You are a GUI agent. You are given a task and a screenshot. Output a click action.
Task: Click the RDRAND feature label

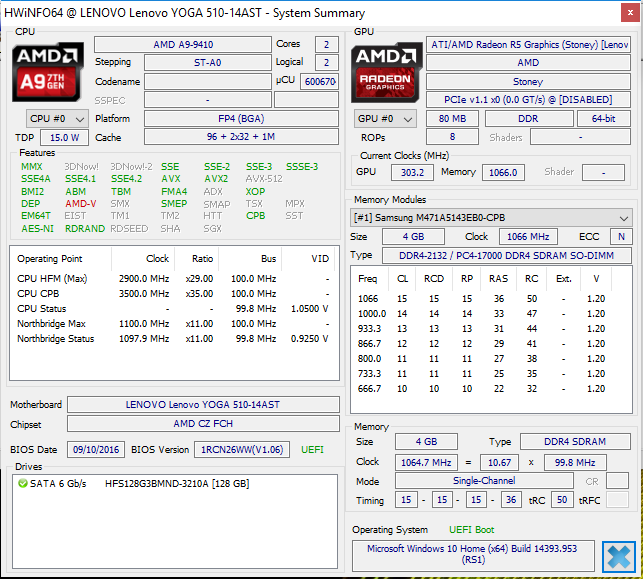pos(85,228)
